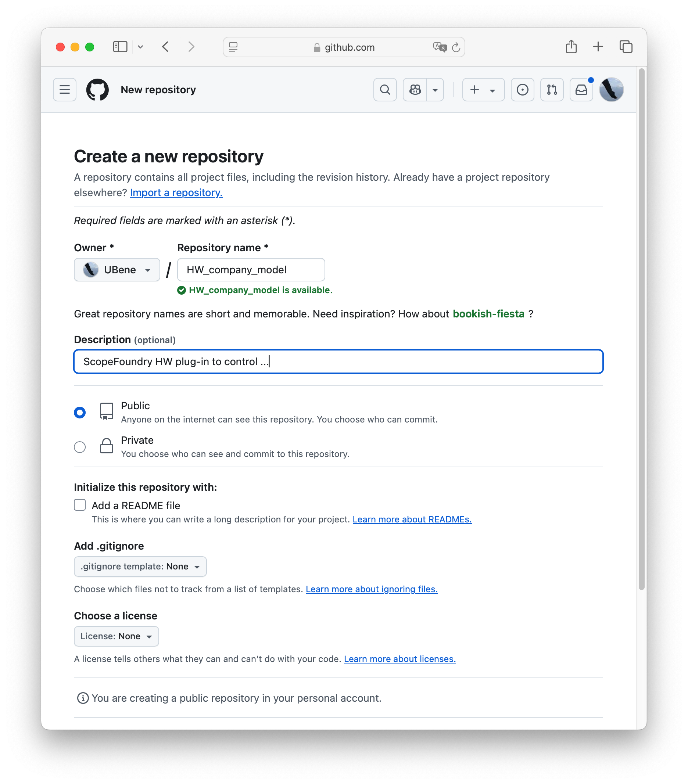Screen dimensions: 688x784
Task: Click the page vertical scrollbar
Action: coord(641,329)
